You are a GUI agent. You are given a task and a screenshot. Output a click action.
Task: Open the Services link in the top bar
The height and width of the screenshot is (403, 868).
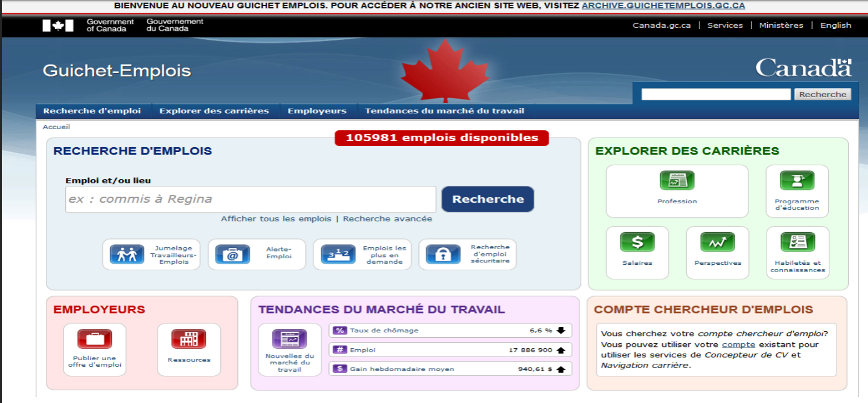(x=725, y=25)
